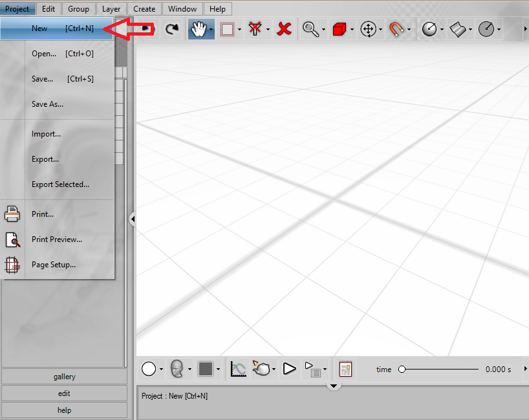
Task: Click the help button in left panel
Action: click(x=64, y=410)
